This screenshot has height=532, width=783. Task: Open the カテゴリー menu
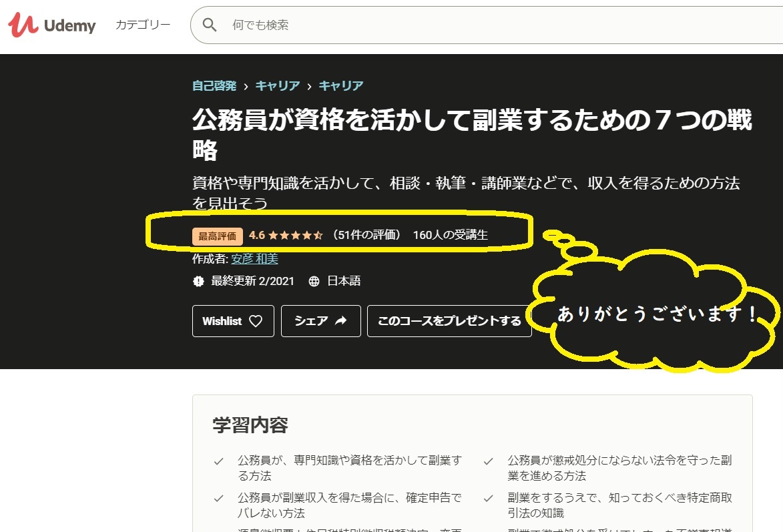click(x=142, y=23)
